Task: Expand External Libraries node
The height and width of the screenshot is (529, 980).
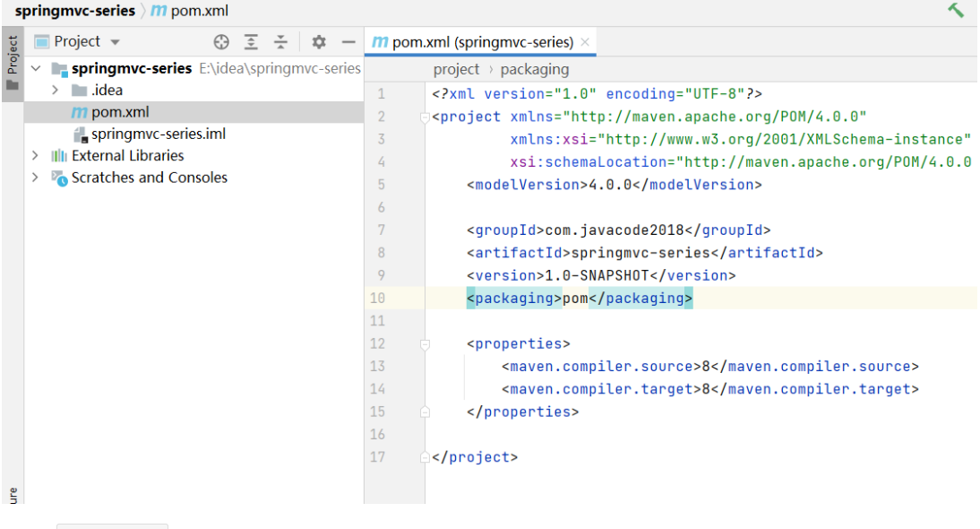Action: [35, 156]
